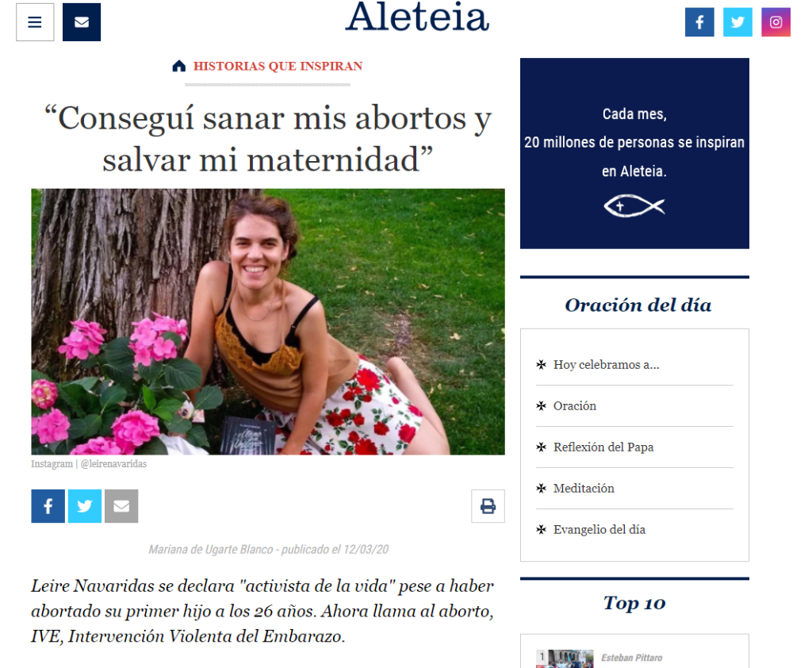Open Evangelio del día
This screenshot has height=668, width=812.
point(599,530)
